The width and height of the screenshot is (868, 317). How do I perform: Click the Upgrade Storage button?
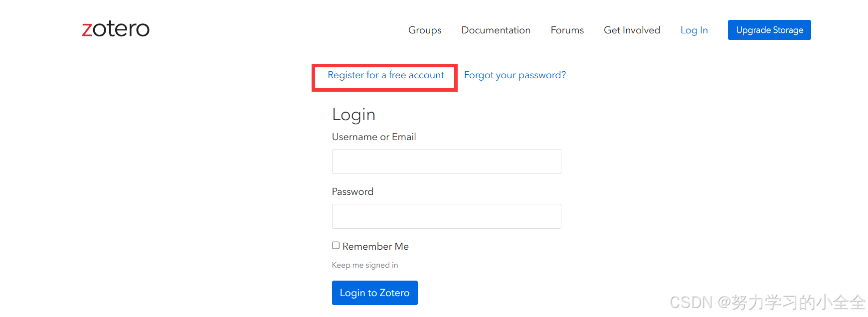[x=769, y=30]
